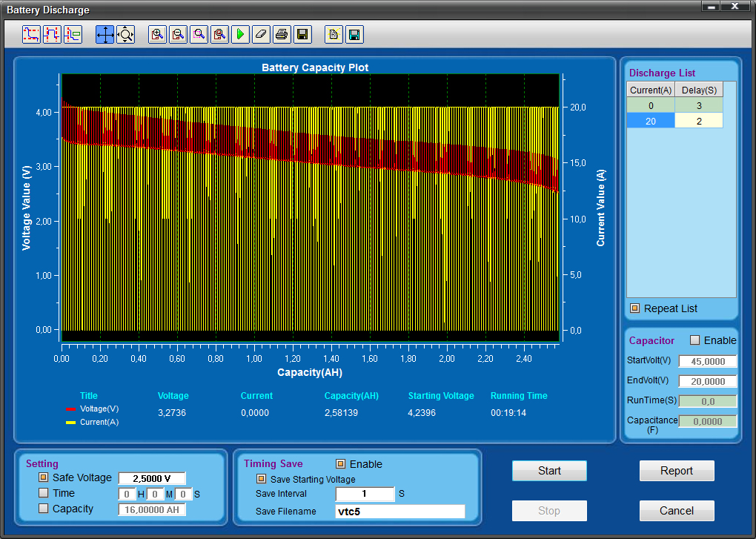
Task: Click the Save Filename field containing vtc5
Action: (400, 512)
